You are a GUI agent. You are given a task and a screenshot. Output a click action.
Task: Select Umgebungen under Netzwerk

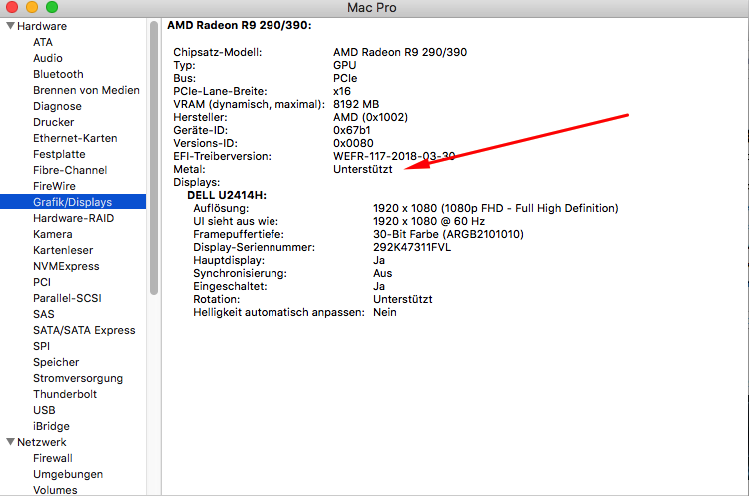pos(68,474)
